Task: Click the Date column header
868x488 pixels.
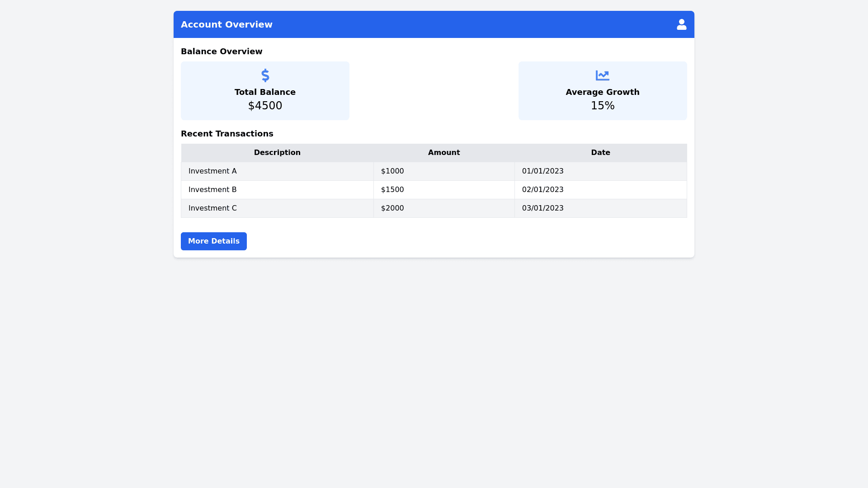Action: click(600, 153)
